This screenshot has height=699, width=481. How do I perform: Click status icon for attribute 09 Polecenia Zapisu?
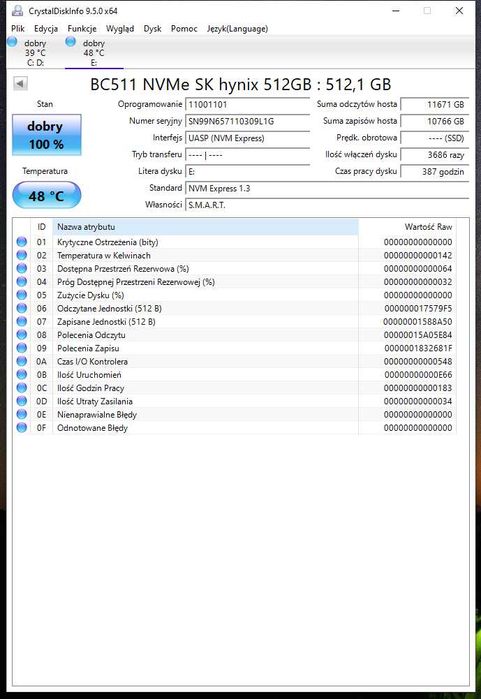click(21, 348)
